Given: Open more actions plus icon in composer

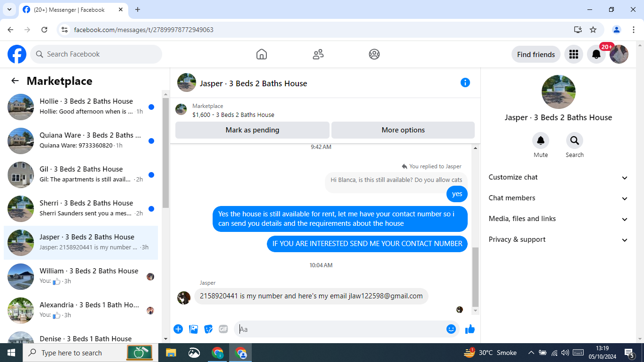Looking at the screenshot, I should click(178, 329).
